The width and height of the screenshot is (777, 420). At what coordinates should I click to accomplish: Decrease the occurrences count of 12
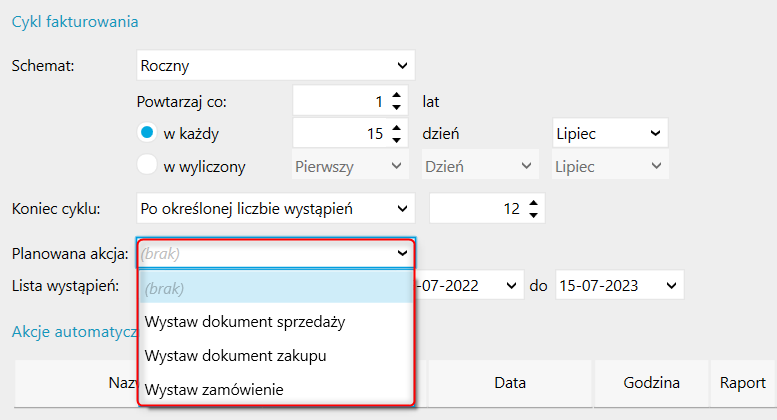533,215
